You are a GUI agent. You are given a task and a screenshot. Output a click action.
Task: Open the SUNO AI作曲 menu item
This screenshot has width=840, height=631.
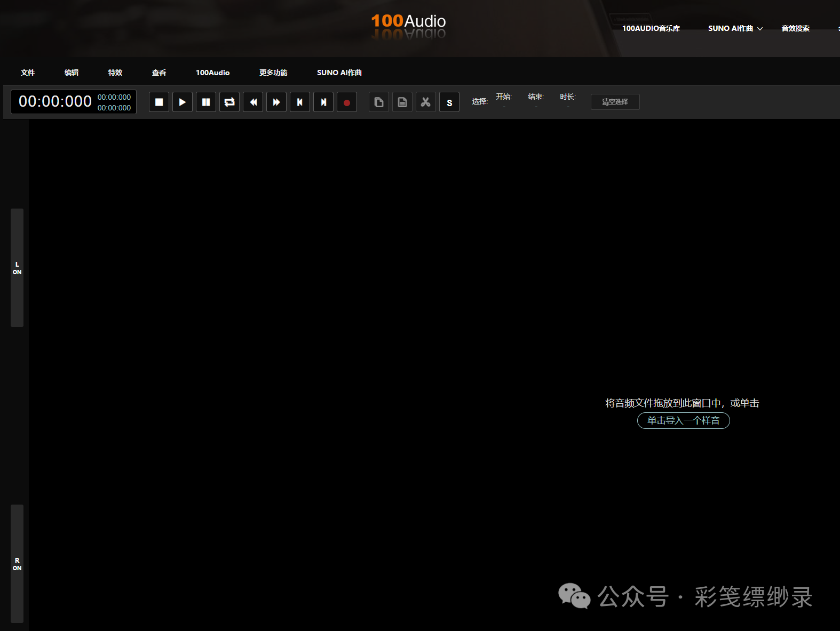pyautogui.click(x=339, y=73)
